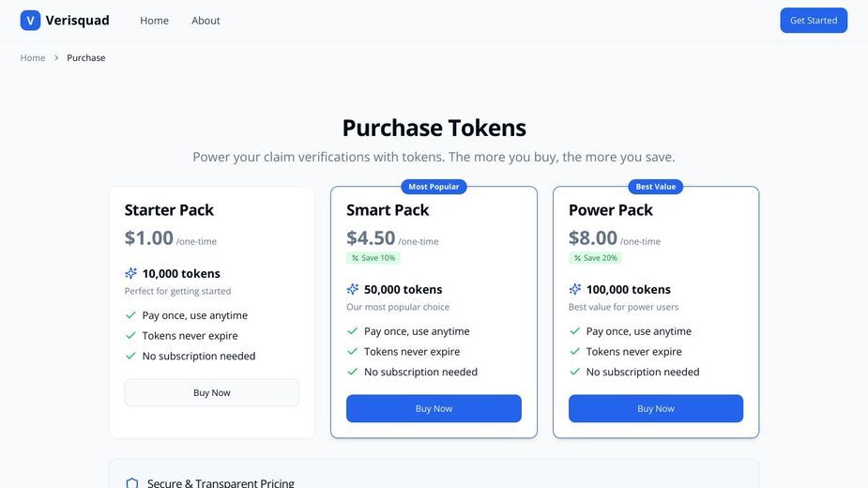Open the Home navigation menu item
Viewport: 868px width, 488px height.
click(155, 21)
